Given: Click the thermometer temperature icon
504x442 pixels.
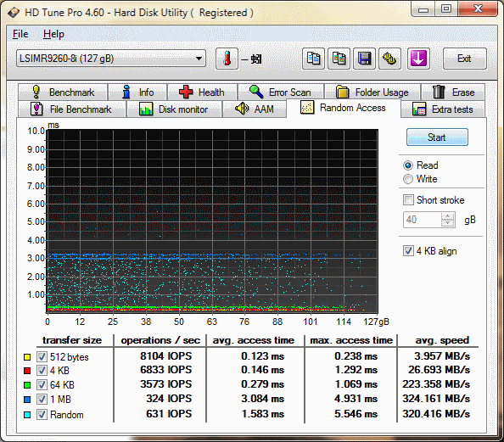Looking at the screenshot, I should (227, 59).
